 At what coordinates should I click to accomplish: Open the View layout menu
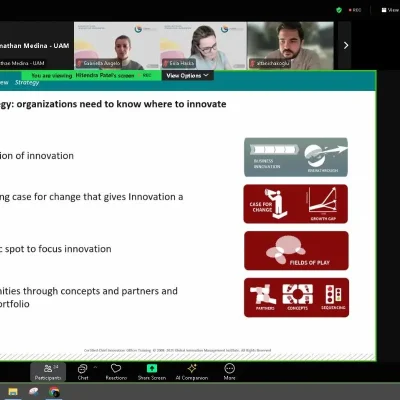coord(390,10)
